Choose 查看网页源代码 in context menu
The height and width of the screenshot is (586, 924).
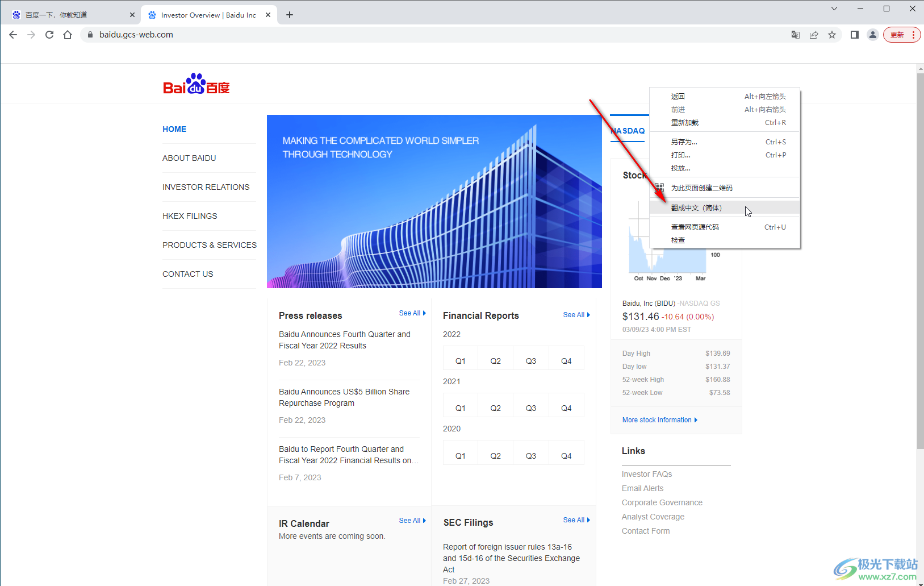(x=725, y=227)
